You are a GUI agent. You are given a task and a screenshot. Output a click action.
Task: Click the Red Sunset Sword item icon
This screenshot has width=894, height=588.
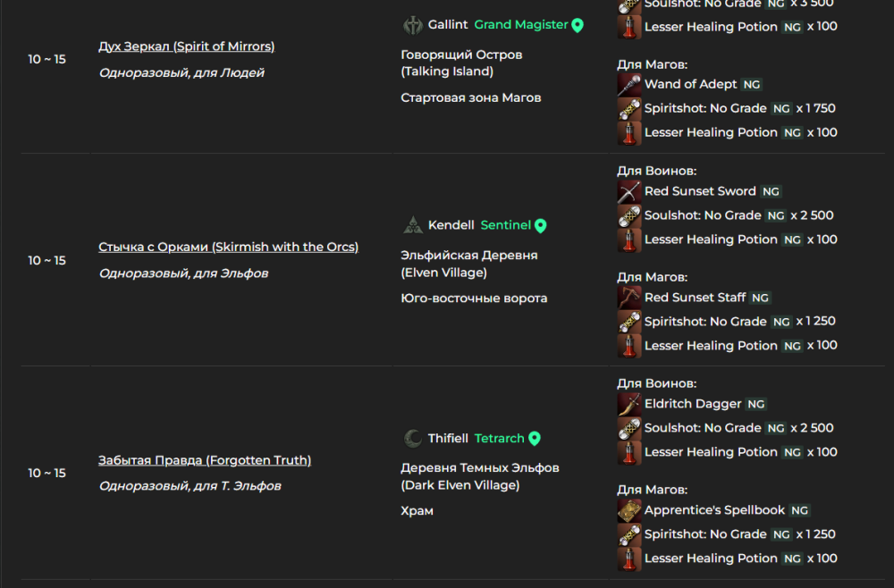point(629,191)
